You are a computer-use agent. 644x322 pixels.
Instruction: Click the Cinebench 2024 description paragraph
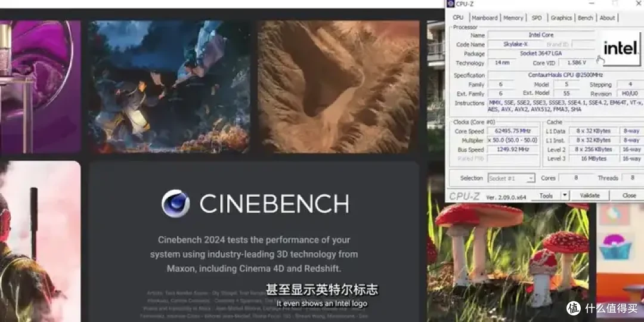pos(254,254)
